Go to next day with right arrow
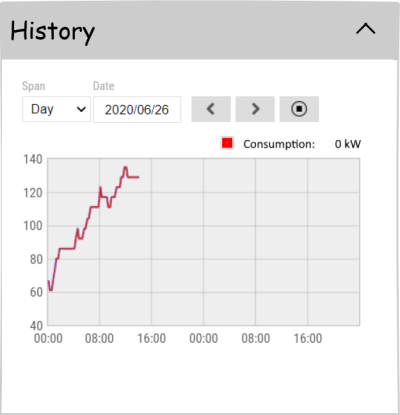This screenshot has width=400, height=415. [255, 109]
